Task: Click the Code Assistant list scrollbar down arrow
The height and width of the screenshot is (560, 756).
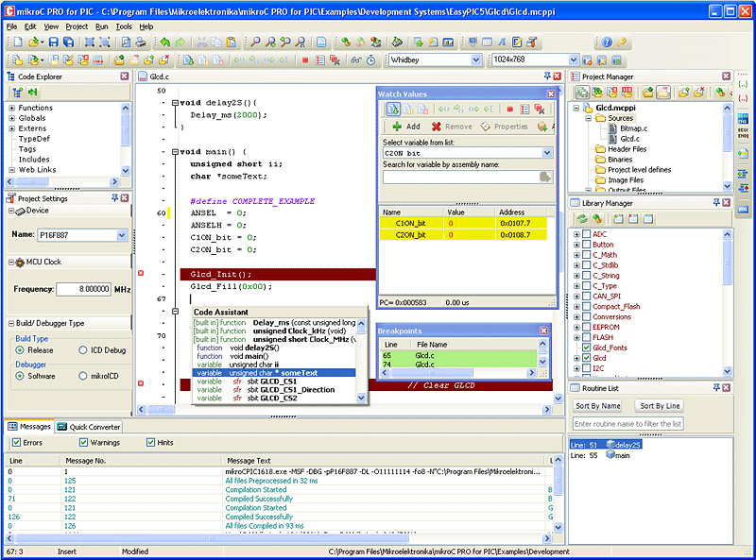Action: pos(361,399)
